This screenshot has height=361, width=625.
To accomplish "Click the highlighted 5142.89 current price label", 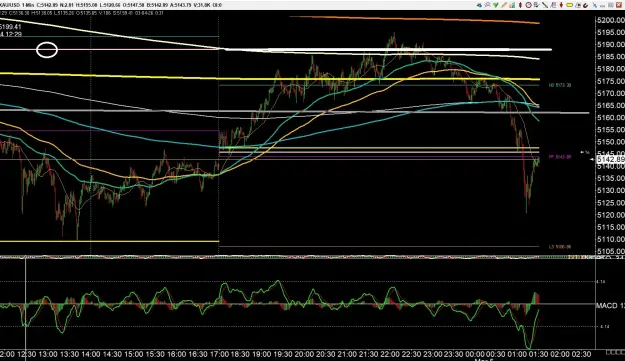I will [x=610, y=159].
